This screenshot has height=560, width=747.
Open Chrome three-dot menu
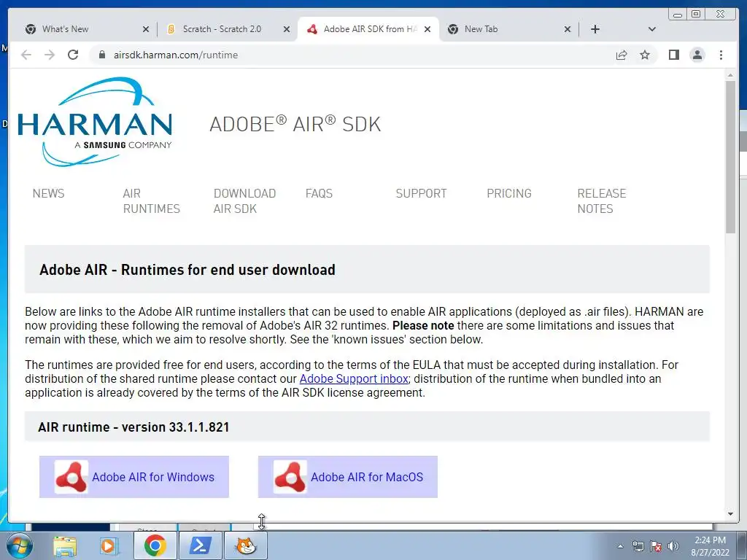point(721,55)
